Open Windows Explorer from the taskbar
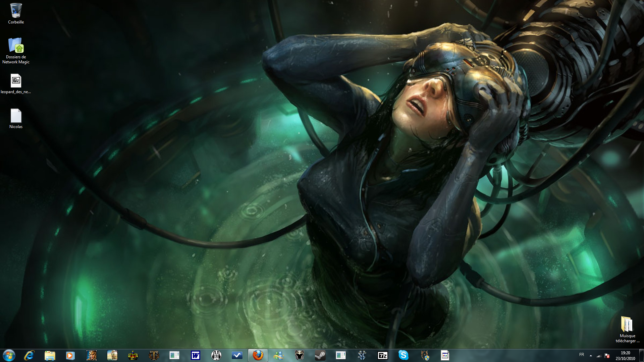This screenshot has height=362, width=644. click(50, 355)
